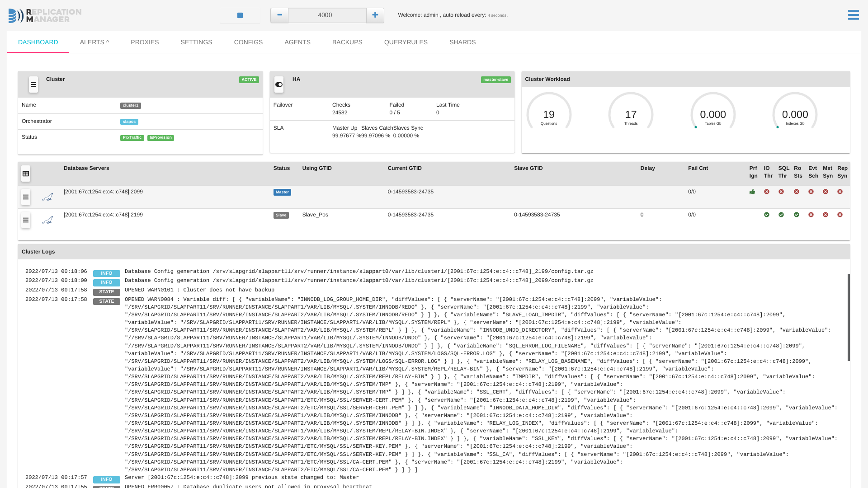Open the SETTINGS tab
This screenshot has height=488, width=868.
pyautogui.click(x=196, y=42)
